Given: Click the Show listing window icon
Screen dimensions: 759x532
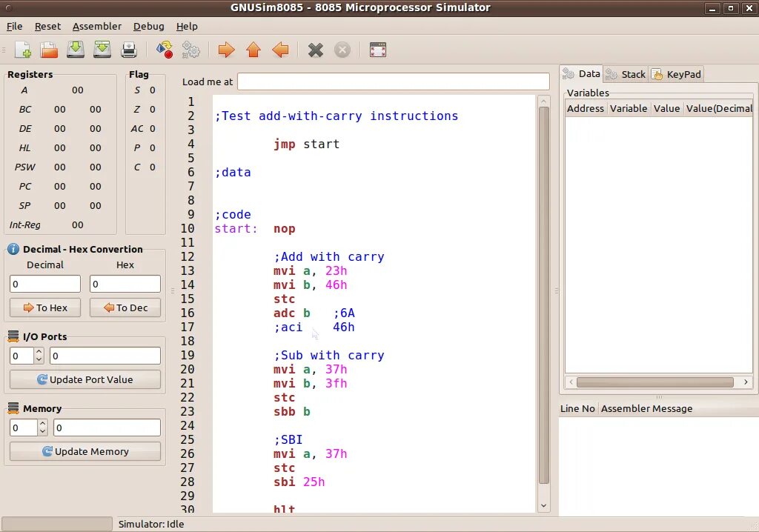Looking at the screenshot, I should tap(377, 50).
